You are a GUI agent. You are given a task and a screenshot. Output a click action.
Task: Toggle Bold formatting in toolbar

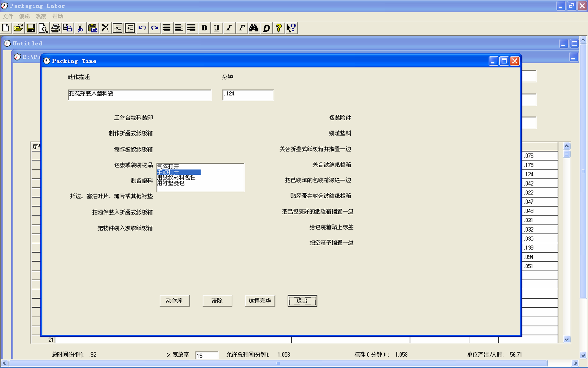pyautogui.click(x=204, y=28)
